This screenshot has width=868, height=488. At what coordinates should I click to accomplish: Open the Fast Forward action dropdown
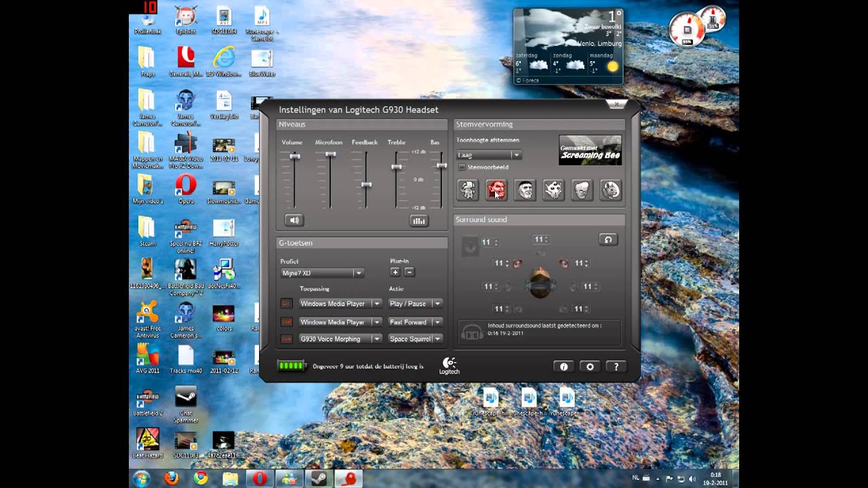(x=415, y=322)
